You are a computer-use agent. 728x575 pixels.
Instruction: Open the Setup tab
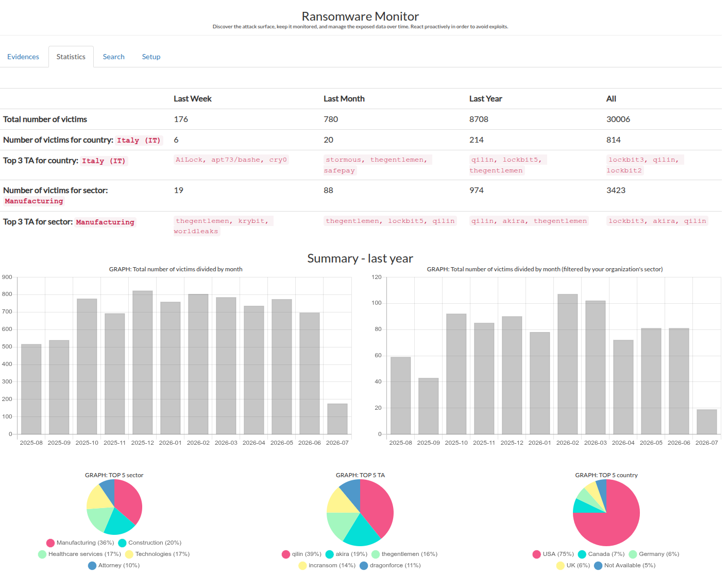coord(151,57)
